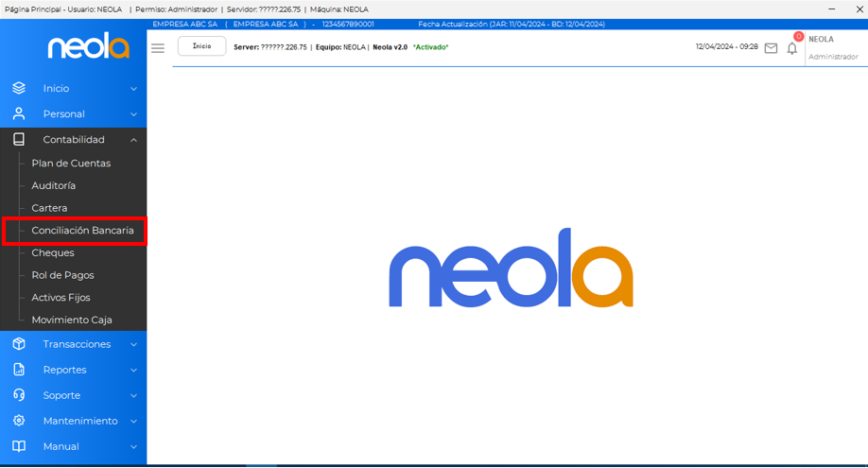Image resolution: width=868 pixels, height=468 pixels.
Task: Click the neola logo in sidebar header
Action: (88, 45)
